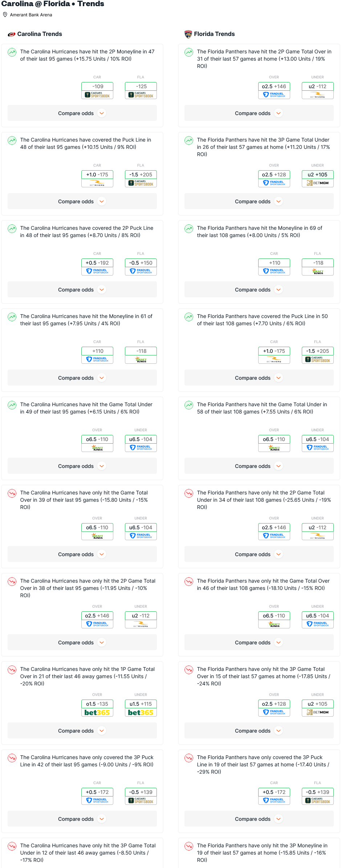This screenshot has width=341, height=868.
Task: Pick the u1.5 +115 under odds
Action: (x=141, y=704)
